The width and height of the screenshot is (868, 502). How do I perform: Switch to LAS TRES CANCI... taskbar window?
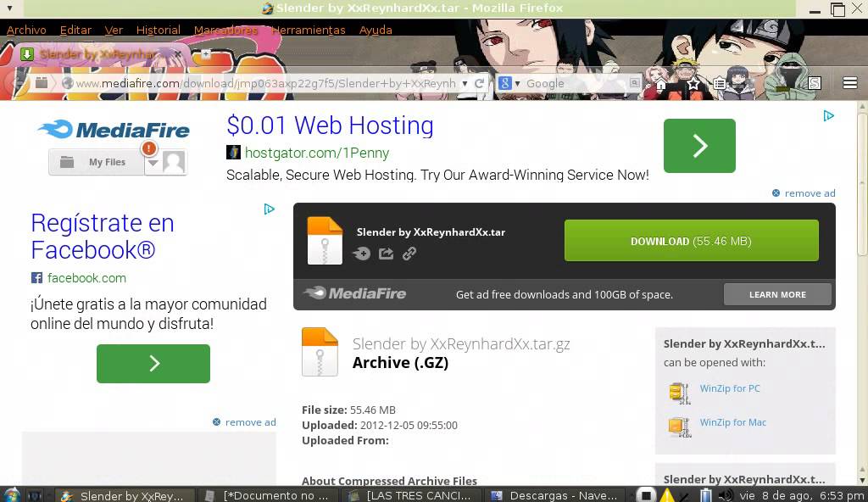(x=409, y=495)
